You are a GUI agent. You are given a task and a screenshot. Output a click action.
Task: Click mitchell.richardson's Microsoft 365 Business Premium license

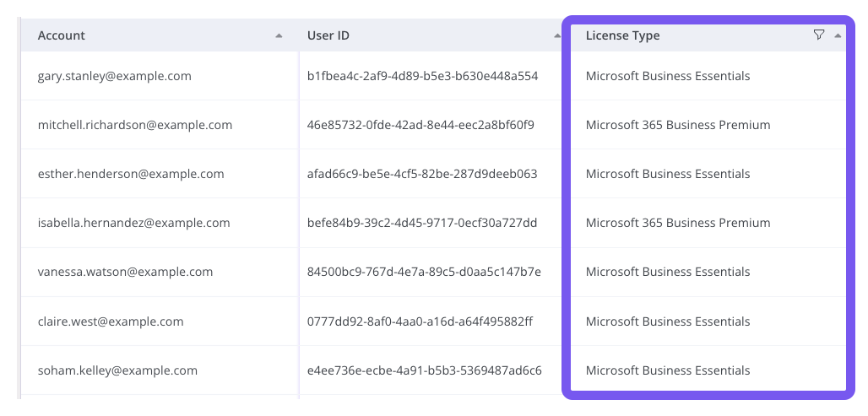[678, 125]
